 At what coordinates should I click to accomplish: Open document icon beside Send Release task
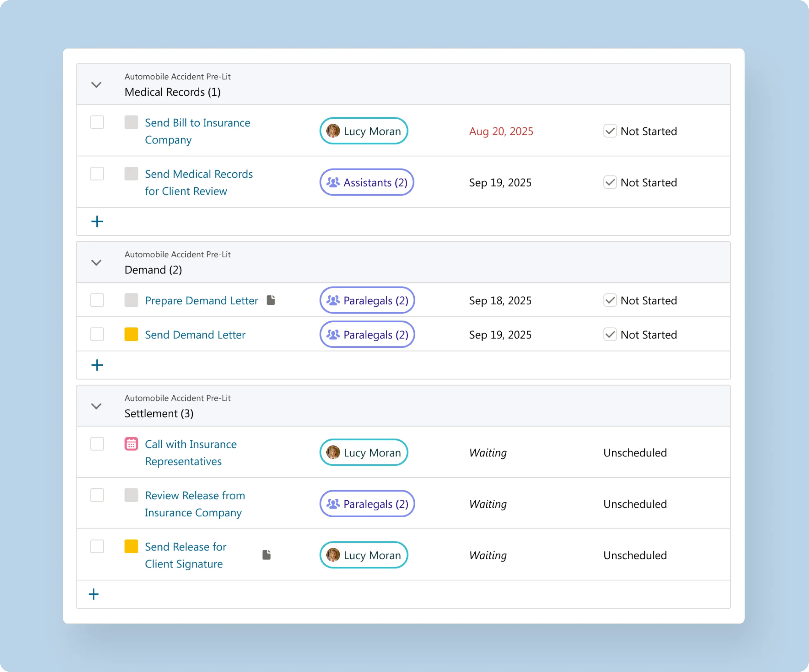(267, 555)
